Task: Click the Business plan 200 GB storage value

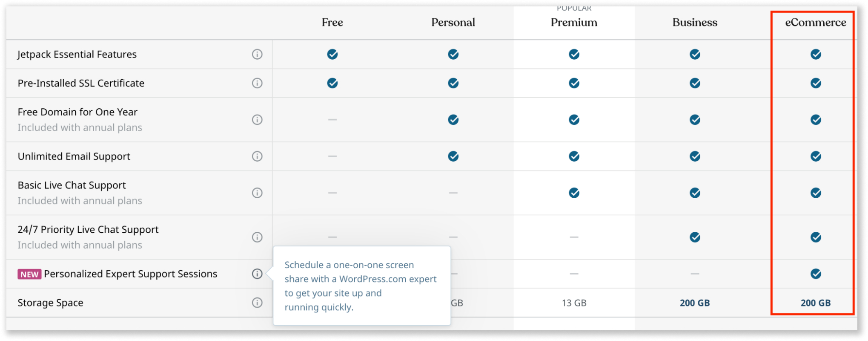Action: point(695,303)
